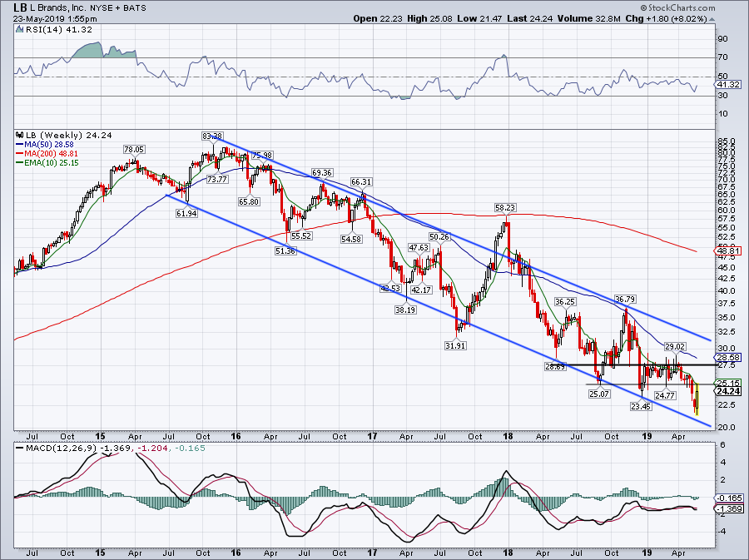Image resolution: width=749 pixels, height=560 pixels.
Task: Click the -0.165 histogram tag on right axis
Action: click(x=728, y=498)
